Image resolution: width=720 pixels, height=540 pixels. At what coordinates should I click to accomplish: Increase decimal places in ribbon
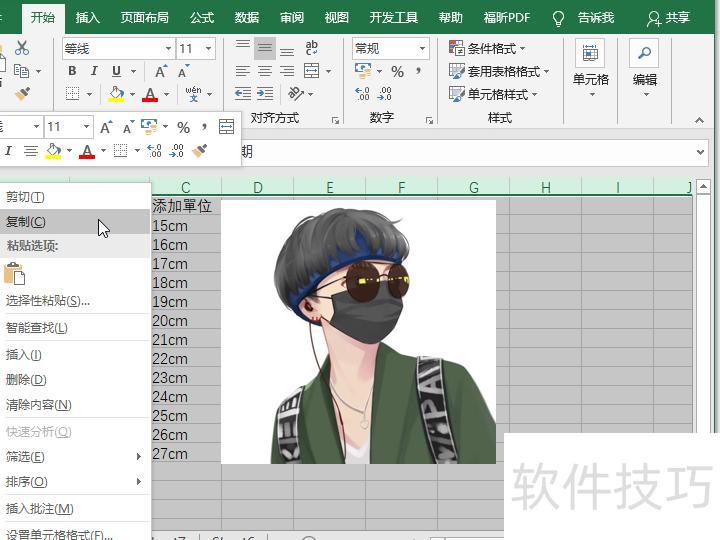pyautogui.click(x=362, y=94)
